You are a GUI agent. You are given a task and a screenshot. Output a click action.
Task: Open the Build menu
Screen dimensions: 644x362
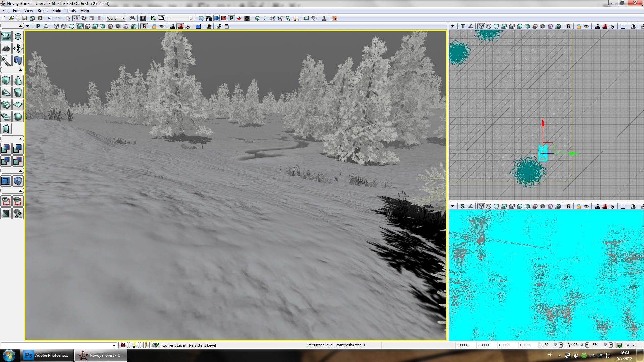57,11
